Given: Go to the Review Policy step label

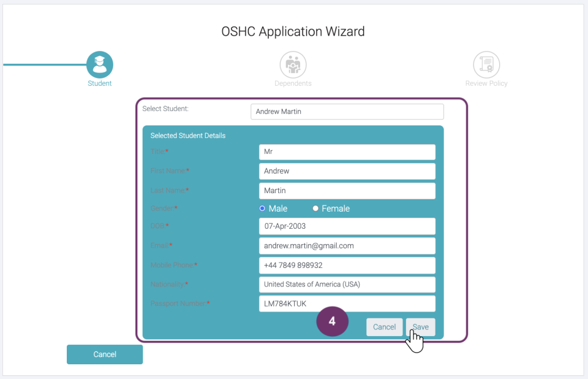Looking at the screenshot, I should [x=486, y=83].
